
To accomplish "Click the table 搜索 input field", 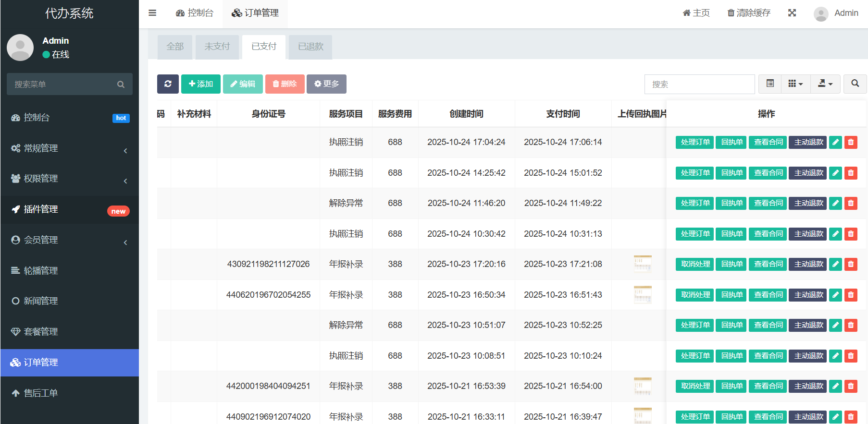I will (699, 84).
